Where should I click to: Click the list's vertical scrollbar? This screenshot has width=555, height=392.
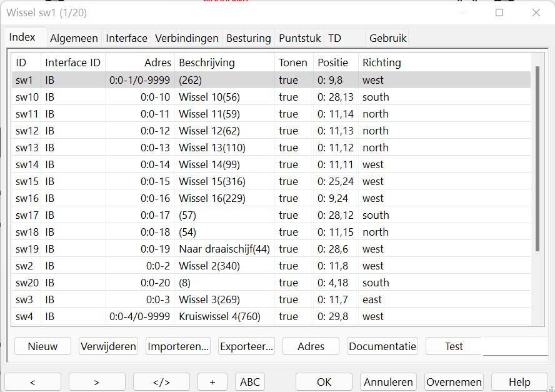[537, 156]
